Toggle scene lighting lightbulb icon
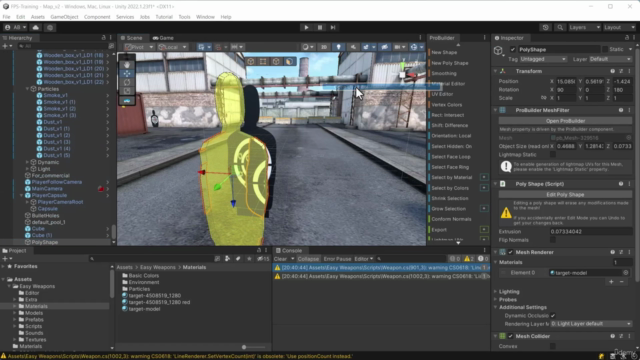Image resolution: width=640 pixels, height=360 pixels. click(x=338, y=47)
